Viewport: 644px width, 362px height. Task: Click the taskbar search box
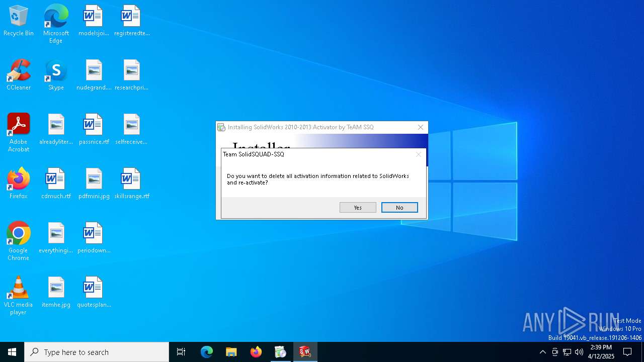tap(97, 352)
